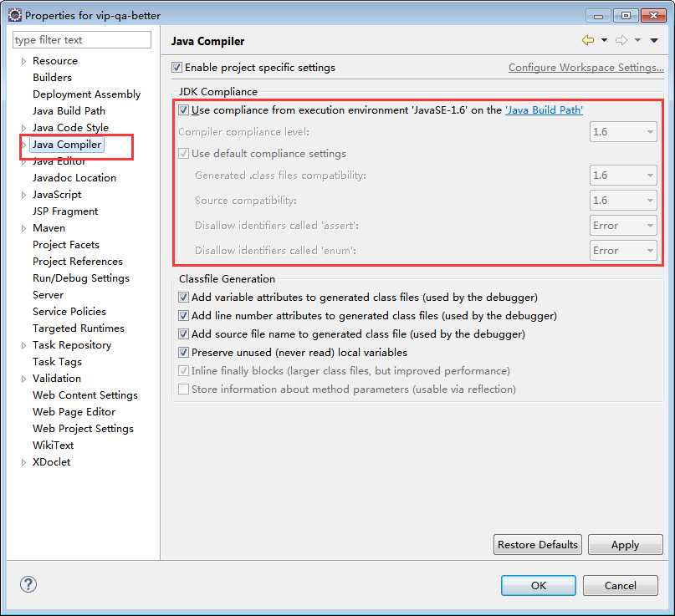Expand the XDoclet tree node
The height and width of the screenshot is (616, 675).
(23, 462)
